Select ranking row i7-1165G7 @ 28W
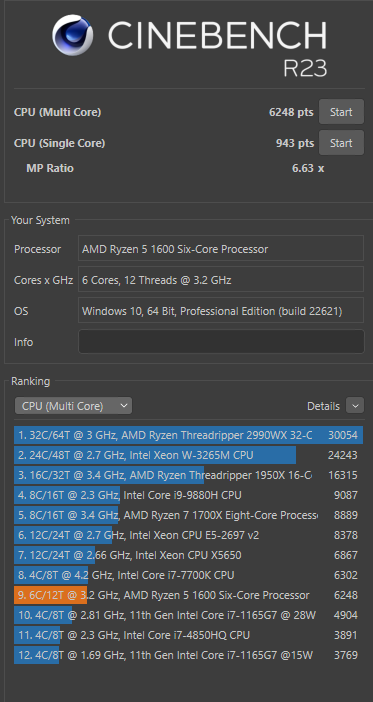Viewport: 373px width, 702px height. (x=188, y=615)
